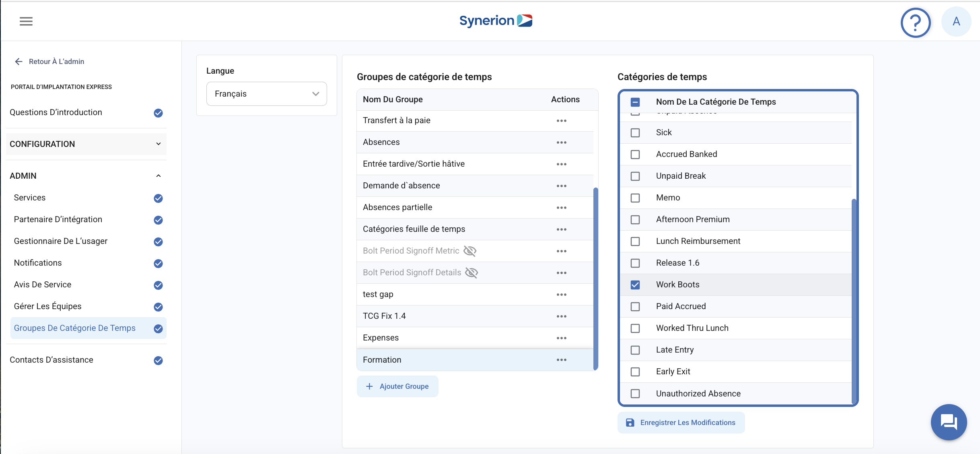This screenshot has width=980, height=454.
Task: Open actions menu for Bolt Period Signoff Metric
Action: pos(562,251)
